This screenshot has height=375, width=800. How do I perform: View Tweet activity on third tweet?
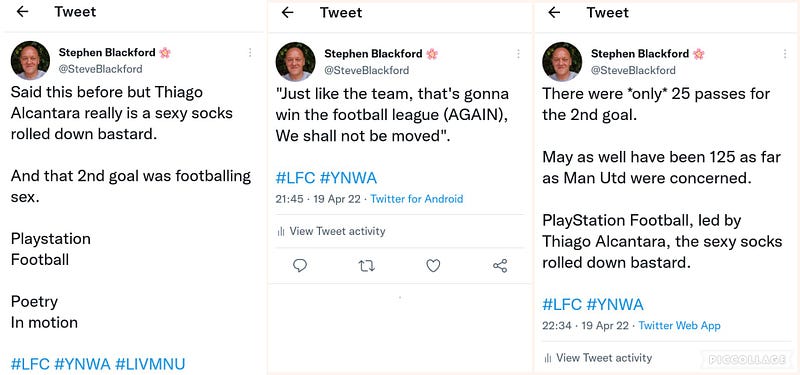pyautogui.click(x=598, y=358)
